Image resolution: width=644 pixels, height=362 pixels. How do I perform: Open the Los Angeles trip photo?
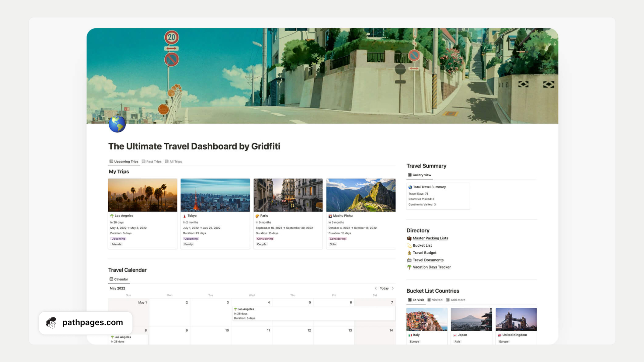click(143, 195)
